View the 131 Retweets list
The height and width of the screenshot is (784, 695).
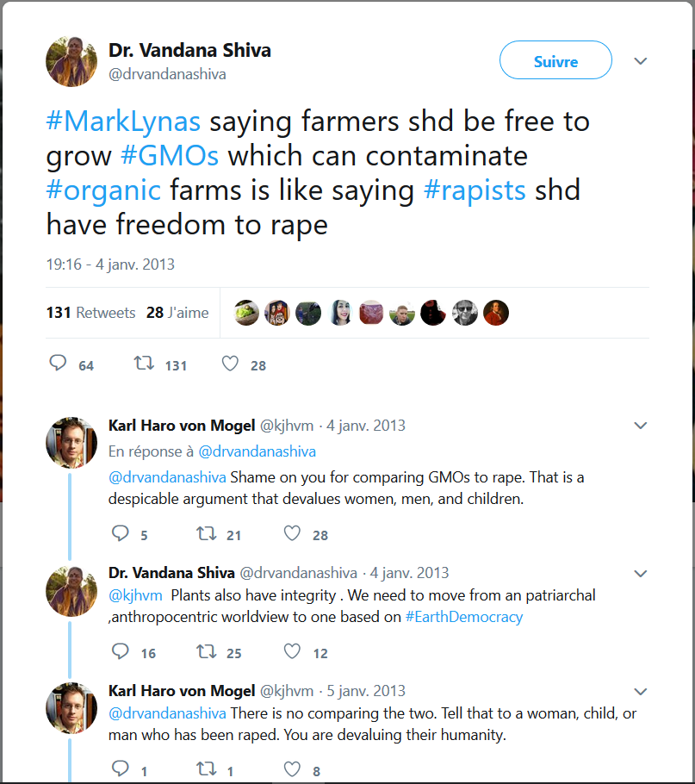pyautogui.click(x=90, y=313)
